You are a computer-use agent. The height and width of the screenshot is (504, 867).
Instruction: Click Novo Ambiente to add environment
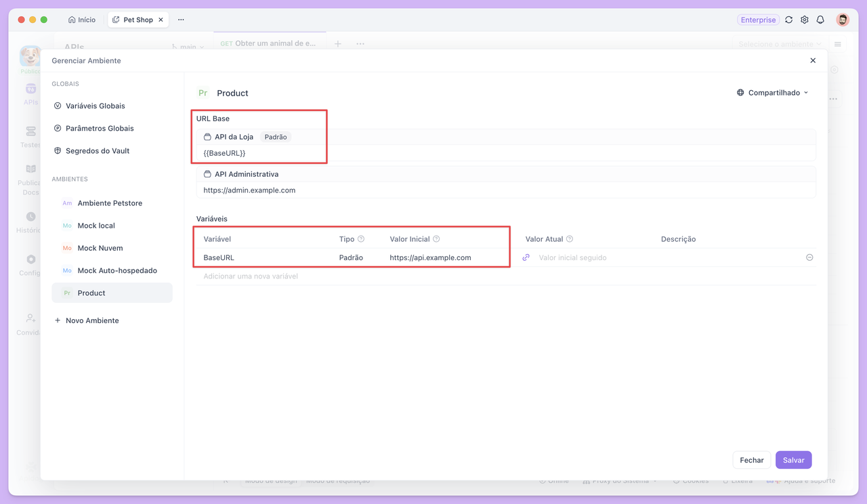87,320
